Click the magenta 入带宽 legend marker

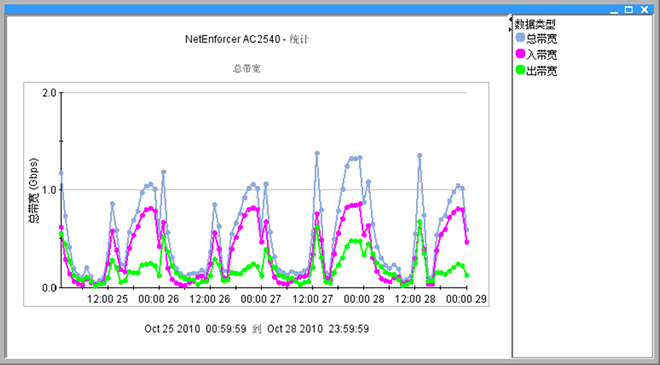520,54
